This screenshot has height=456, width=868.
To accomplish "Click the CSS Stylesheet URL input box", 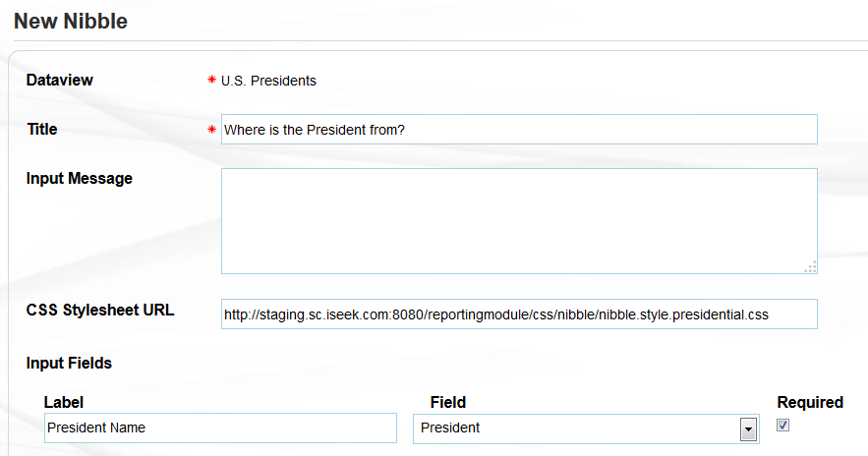I will pos(519,313).
